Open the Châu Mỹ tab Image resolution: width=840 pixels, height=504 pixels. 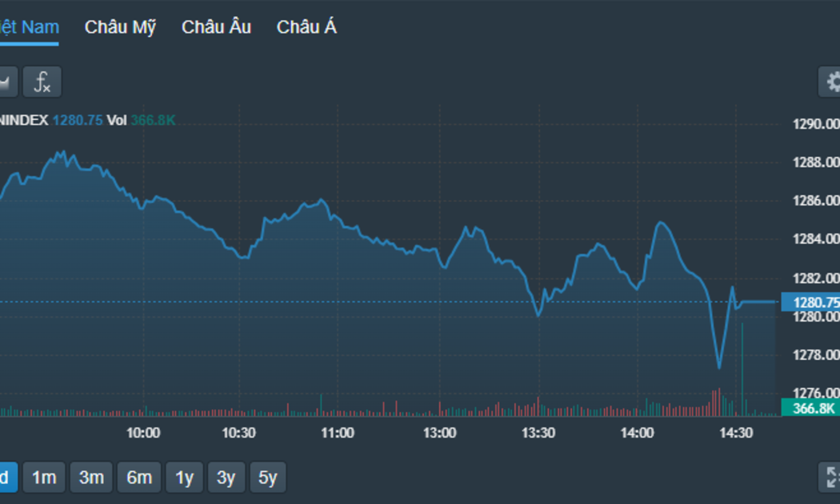pos(121,26)
